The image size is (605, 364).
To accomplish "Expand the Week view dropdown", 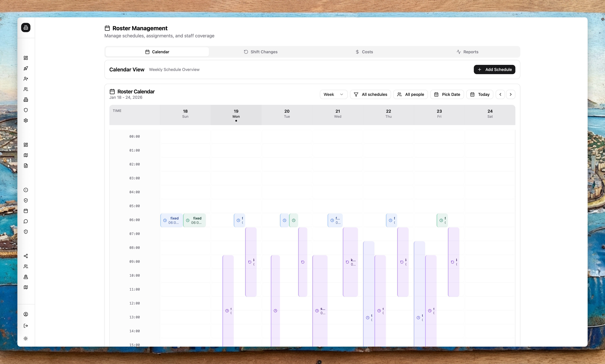I will tap(333, 94).
